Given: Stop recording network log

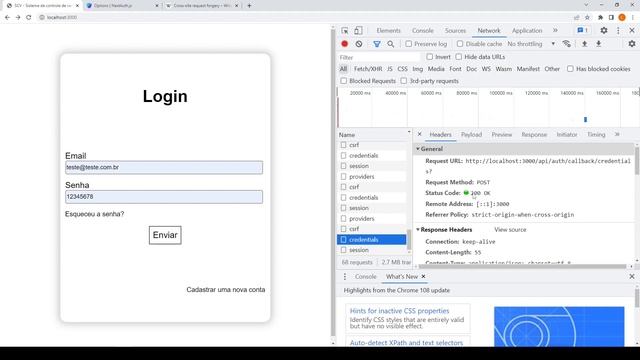Looking at the screenshot, I should pos(345,44).
